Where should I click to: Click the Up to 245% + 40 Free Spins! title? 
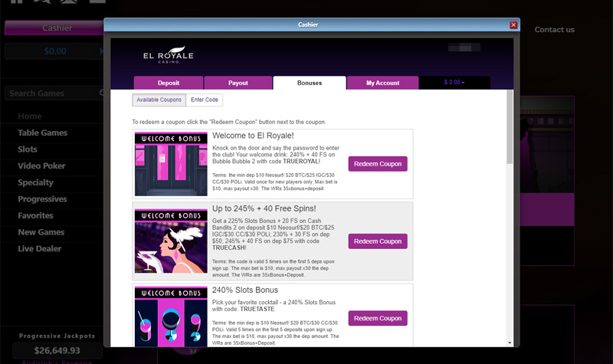[x=264, y=208]
